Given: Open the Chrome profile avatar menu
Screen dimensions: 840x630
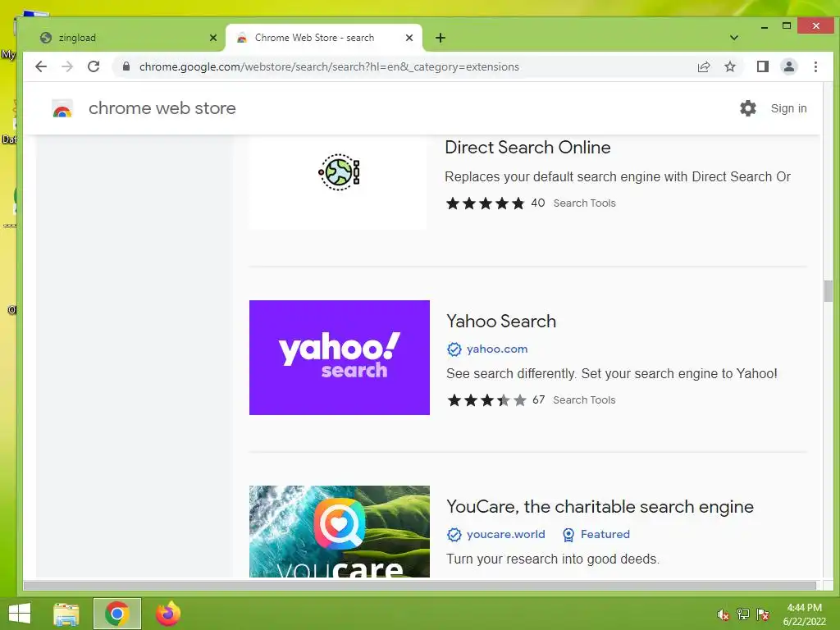Looking at the screenshot, I should coord(788,66).
